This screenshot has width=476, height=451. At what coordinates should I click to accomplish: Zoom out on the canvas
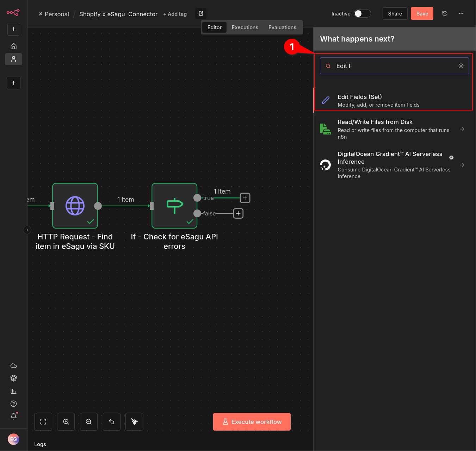[x=89, y=422]
